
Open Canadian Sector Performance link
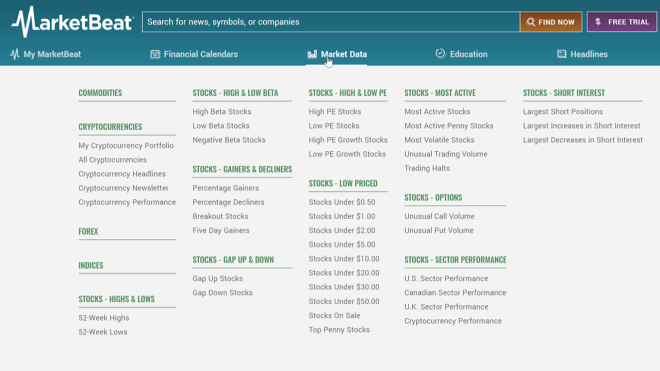455,293
